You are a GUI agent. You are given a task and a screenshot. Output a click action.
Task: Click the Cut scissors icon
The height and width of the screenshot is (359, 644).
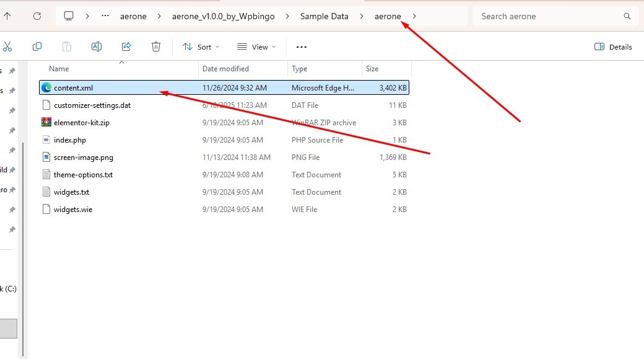pos(7,47)
